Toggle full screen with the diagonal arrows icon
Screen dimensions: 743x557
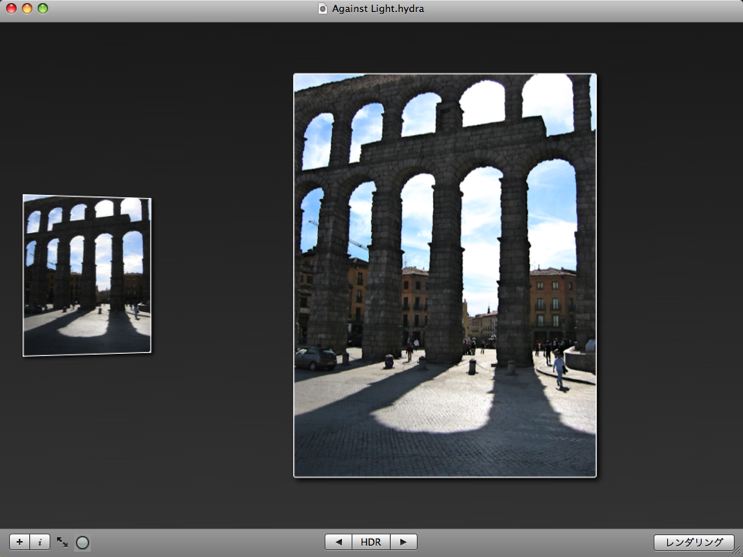(x=62, y=542)
